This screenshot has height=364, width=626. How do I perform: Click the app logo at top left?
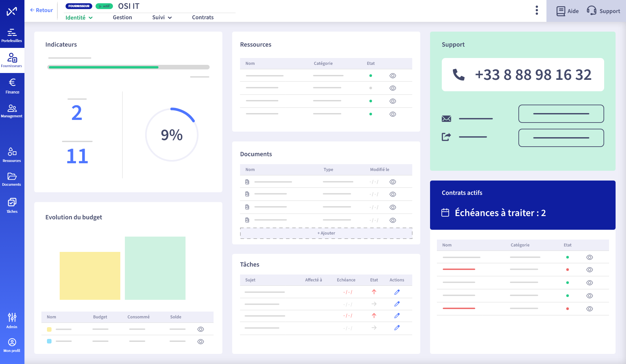click(12, 12)
